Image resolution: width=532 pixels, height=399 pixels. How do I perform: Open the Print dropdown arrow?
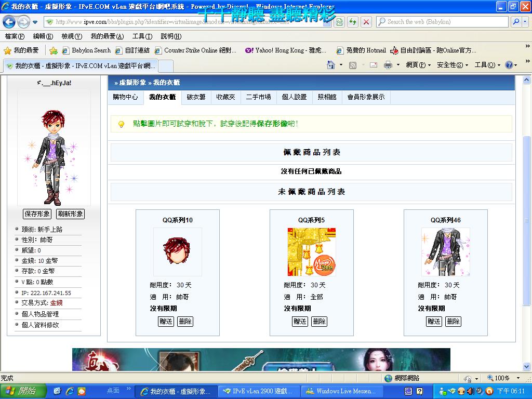tap(398, 65)
